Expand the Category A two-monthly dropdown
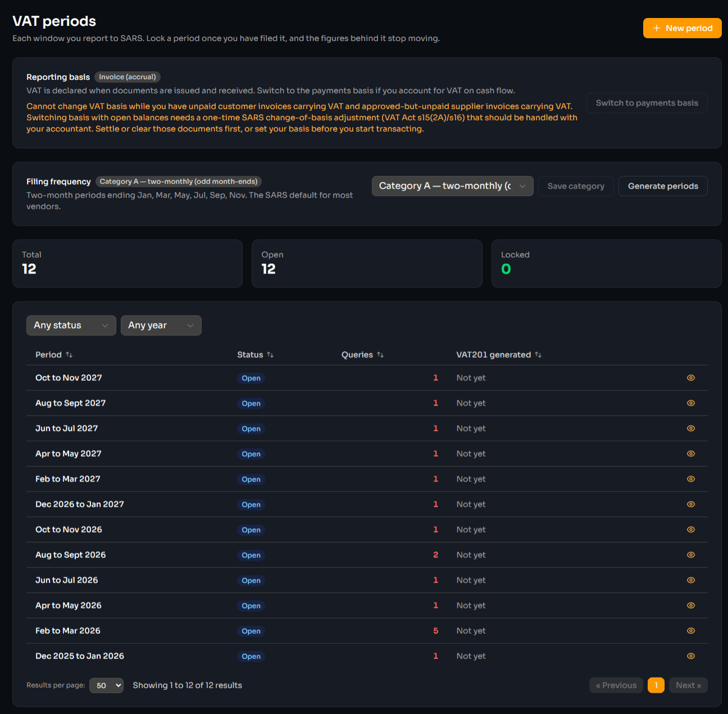 pyautogui.click(x=453, y=186)
